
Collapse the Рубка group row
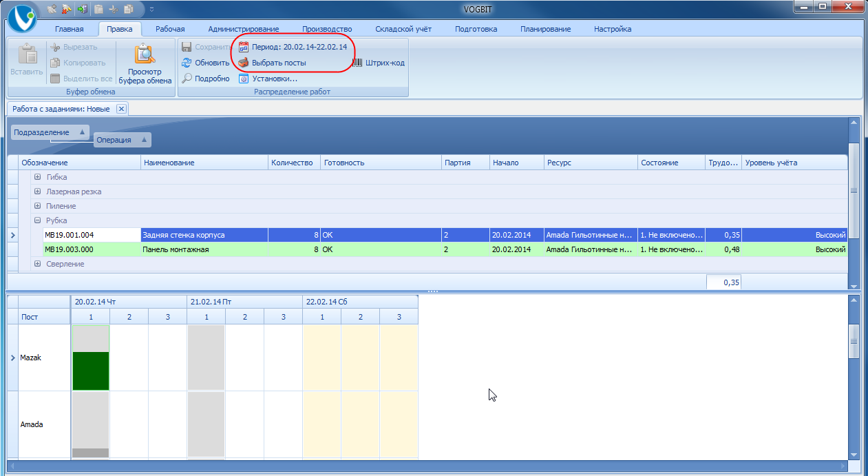[37, 220]
